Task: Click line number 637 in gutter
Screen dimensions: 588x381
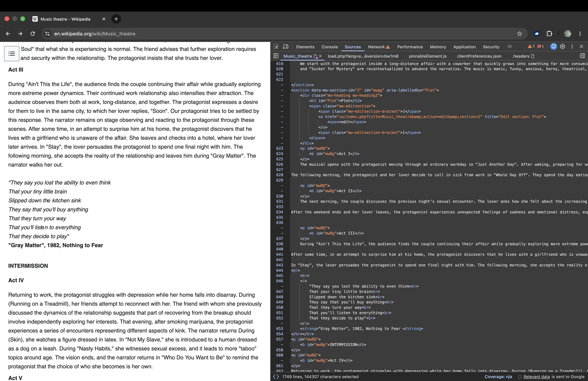Action: point(279,239)
